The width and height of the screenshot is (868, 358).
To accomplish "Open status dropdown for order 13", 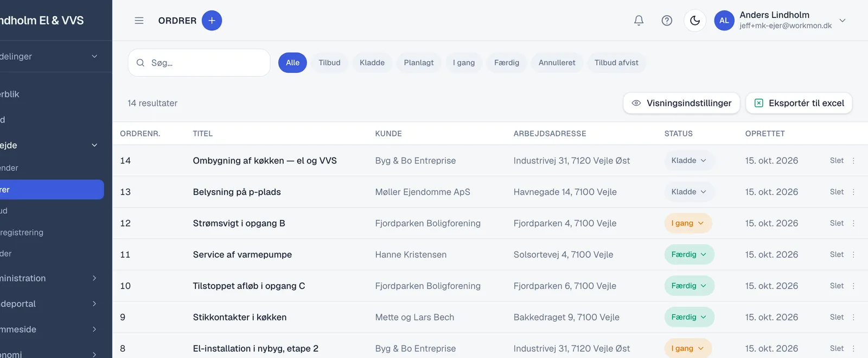I will click(689, 192).
